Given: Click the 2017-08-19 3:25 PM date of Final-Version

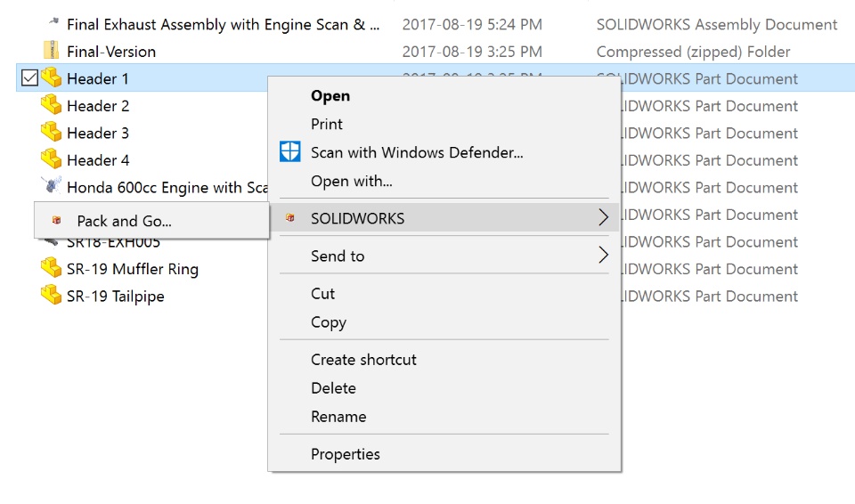Looking at the screenshot, I should 472,52.
